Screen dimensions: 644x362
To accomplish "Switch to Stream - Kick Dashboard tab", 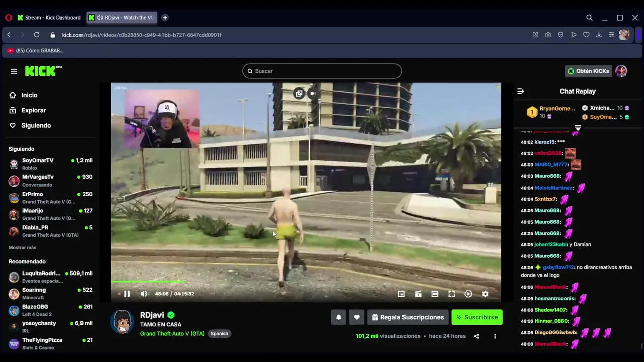I will (49, 18).
